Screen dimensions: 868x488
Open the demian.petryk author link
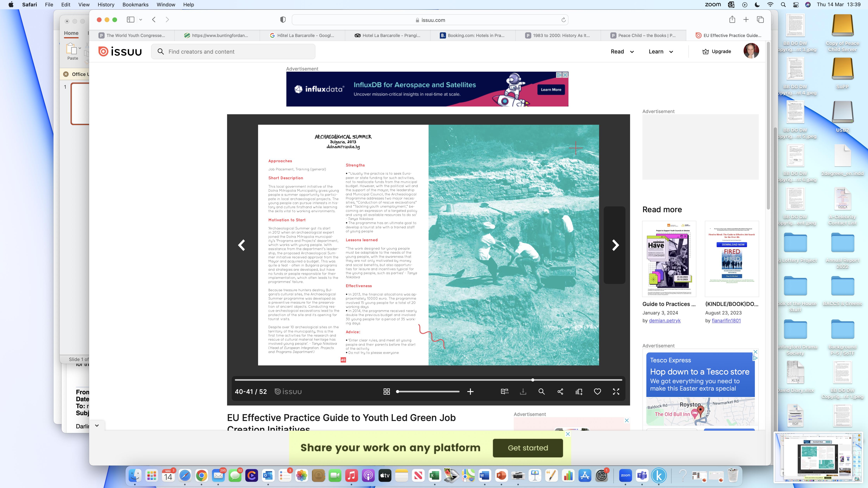[665, 321]
